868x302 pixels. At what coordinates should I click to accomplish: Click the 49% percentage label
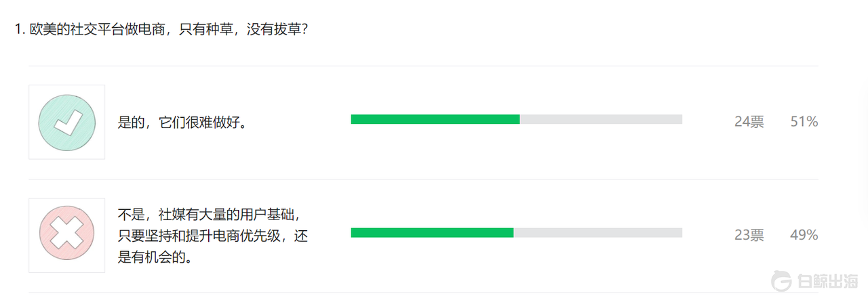coord(804,236)
